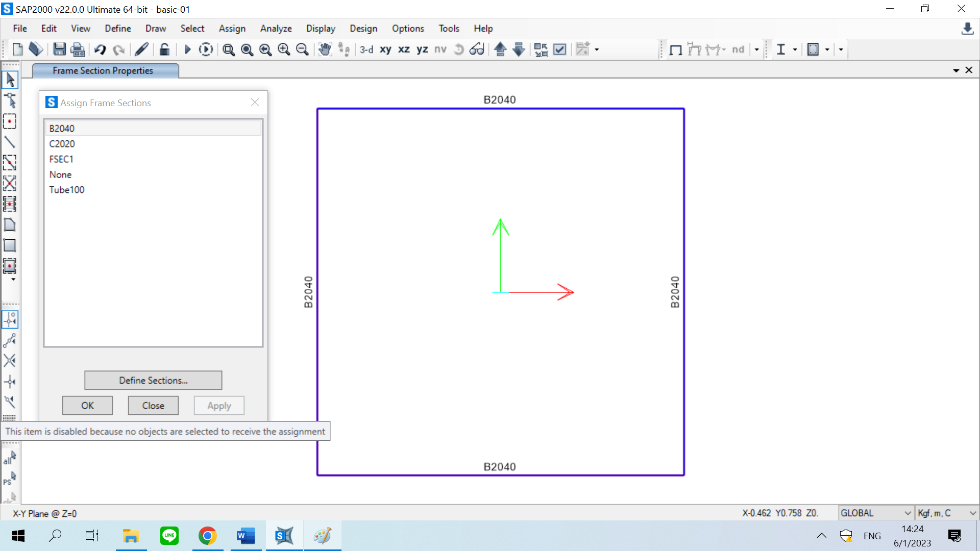Switch to the xz plane view

click(x=404, y=49)
